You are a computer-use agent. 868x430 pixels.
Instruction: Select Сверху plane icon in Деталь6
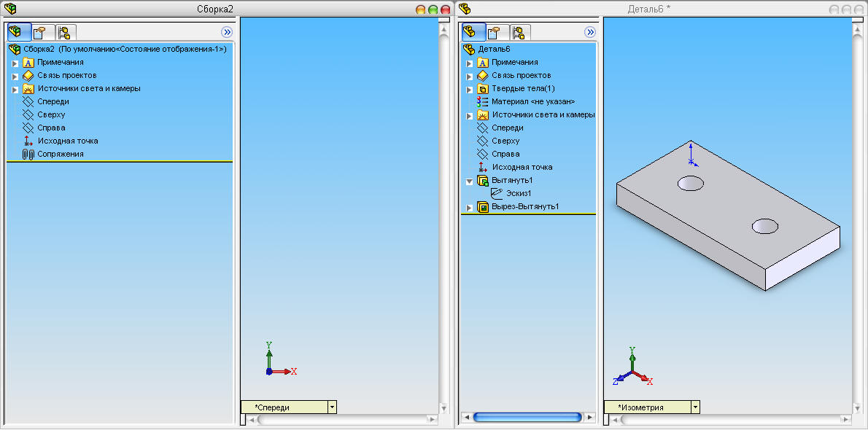point(483,141)
